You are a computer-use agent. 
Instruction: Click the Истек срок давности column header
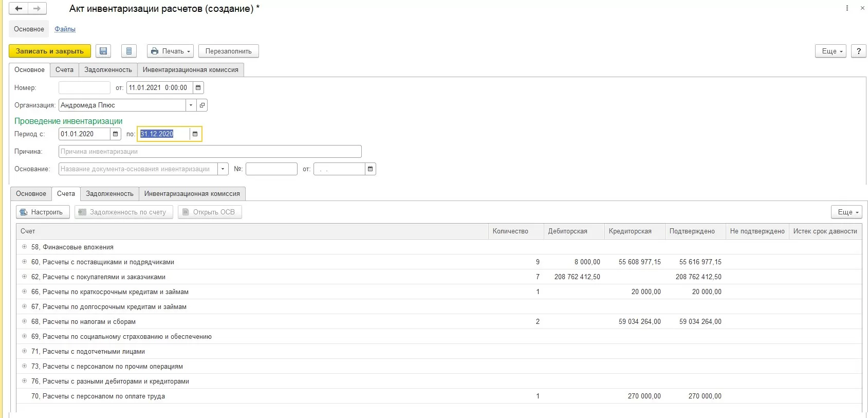coord(825,231)
